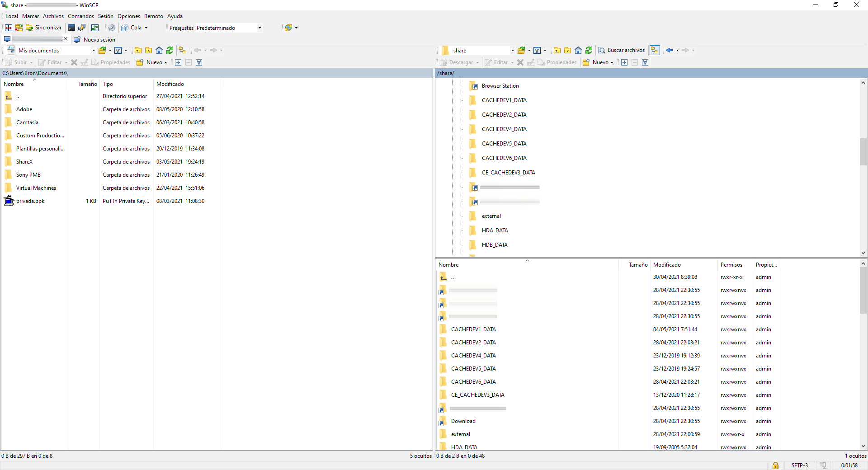Sort remote files by Permisos column

pyautogui.click(x=735, y=265)
